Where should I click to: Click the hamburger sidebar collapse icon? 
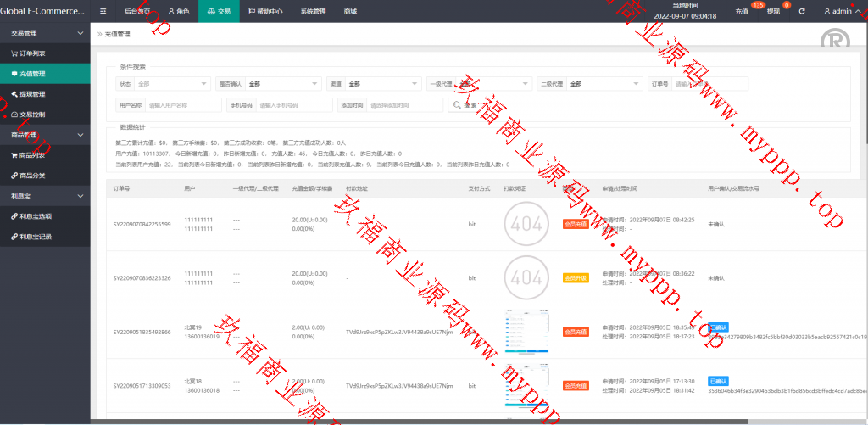coord(103,12)
